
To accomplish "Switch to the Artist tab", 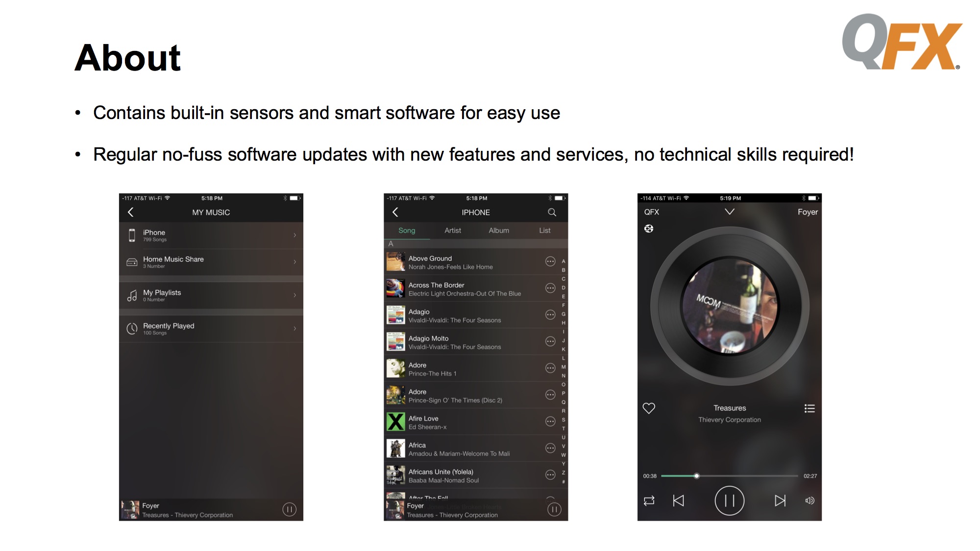I will click(453, 230).
